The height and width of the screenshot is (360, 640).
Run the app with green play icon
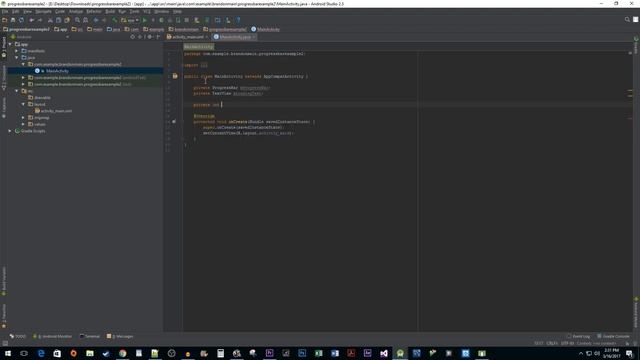point(144,20)
